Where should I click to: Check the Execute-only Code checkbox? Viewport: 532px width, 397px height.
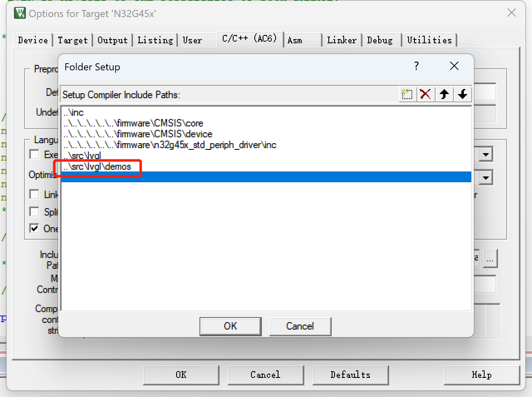(34, 154)
